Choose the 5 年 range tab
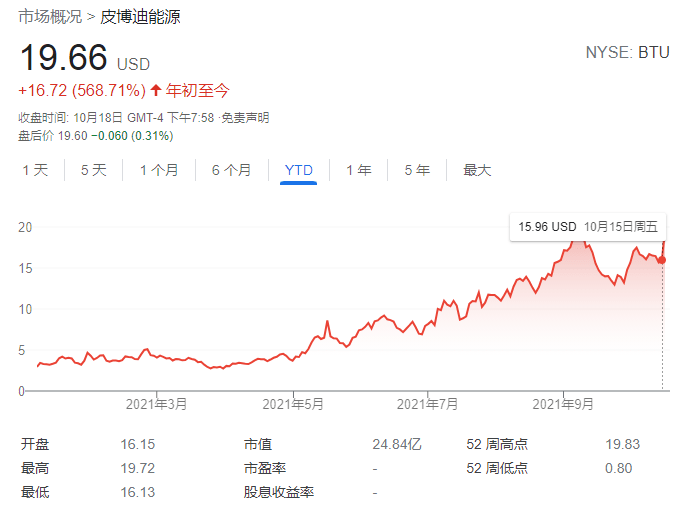 point(417,170)
